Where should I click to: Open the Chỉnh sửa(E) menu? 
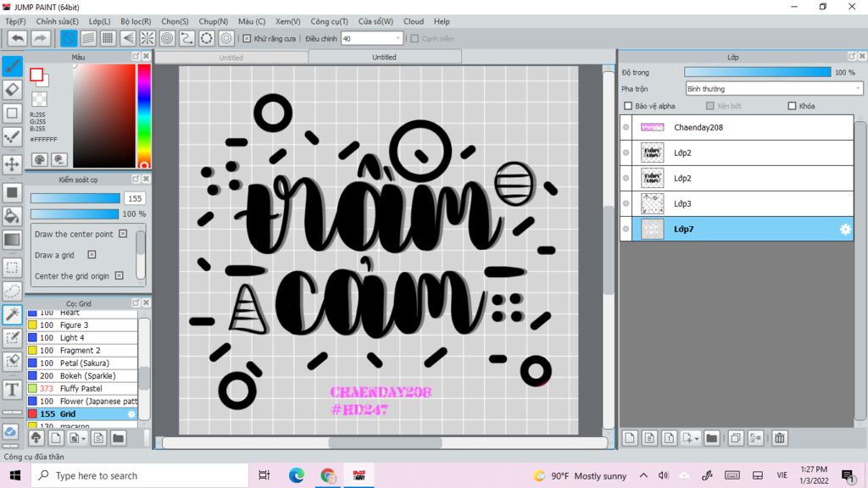click(58, 21)
